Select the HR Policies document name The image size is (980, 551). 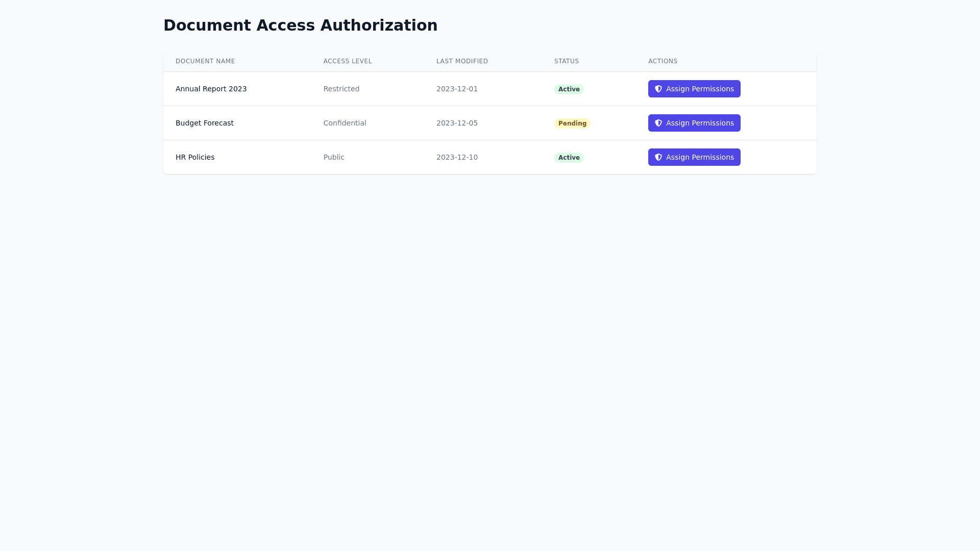click(195, 157)
